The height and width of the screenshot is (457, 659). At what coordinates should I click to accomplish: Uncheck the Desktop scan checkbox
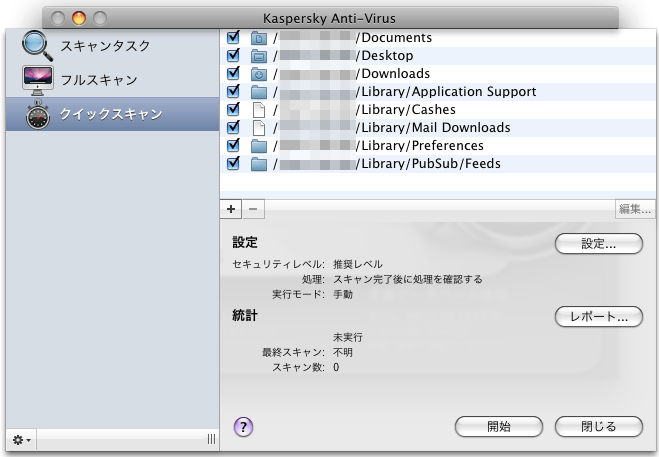point(233,55)
